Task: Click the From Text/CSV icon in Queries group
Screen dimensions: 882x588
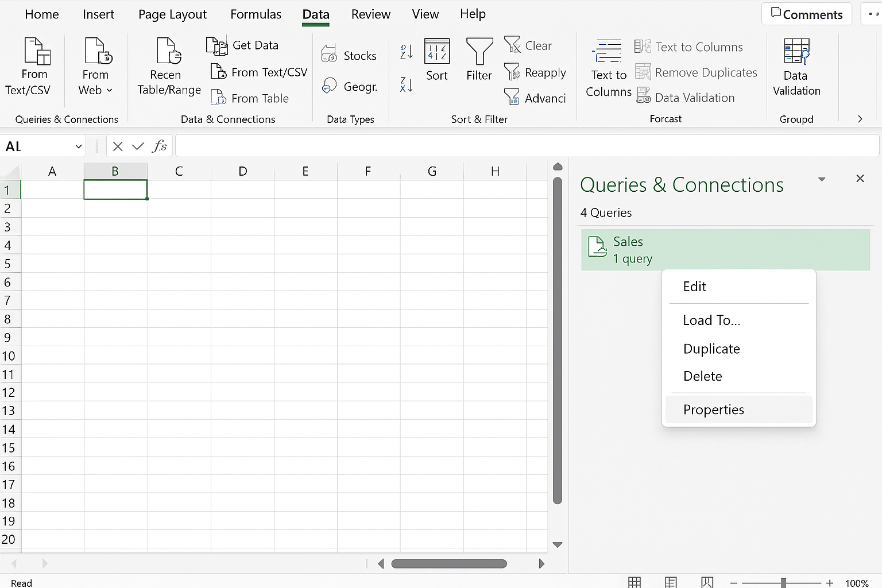Action: point(37,51)
